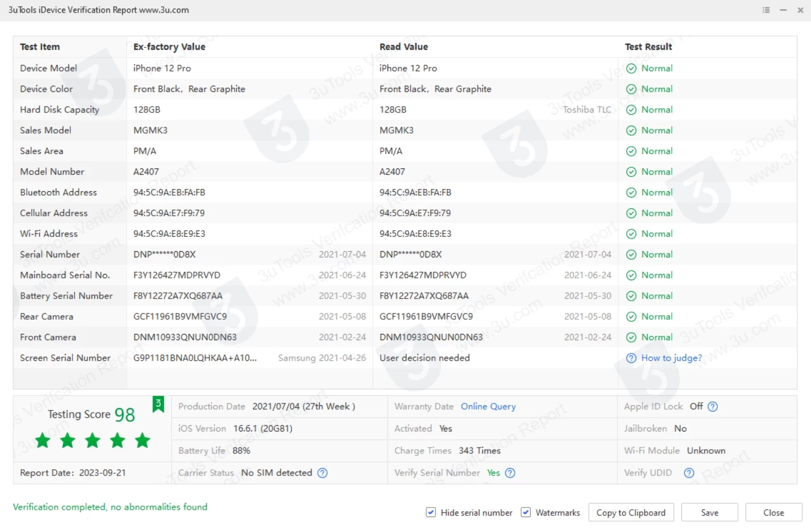Toggle Hide serial number checkbox
Viewport: 811px width, 532px height.
click(431, 513)
